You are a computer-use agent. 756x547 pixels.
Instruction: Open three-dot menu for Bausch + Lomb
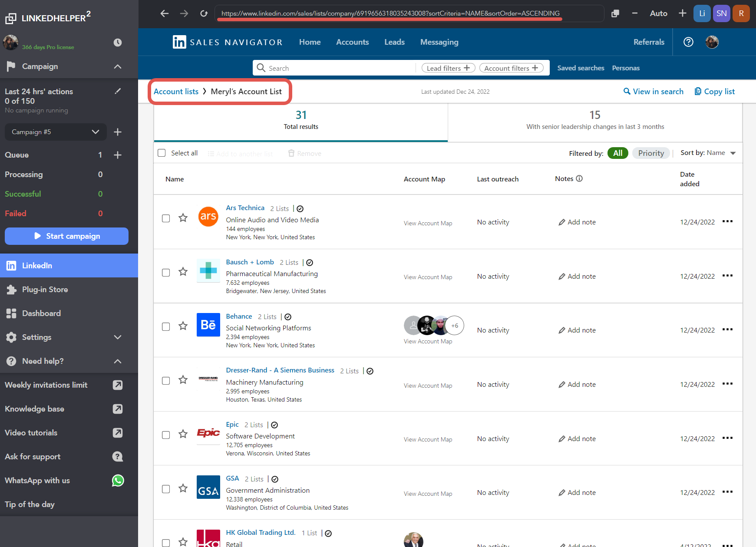point(727,276)
